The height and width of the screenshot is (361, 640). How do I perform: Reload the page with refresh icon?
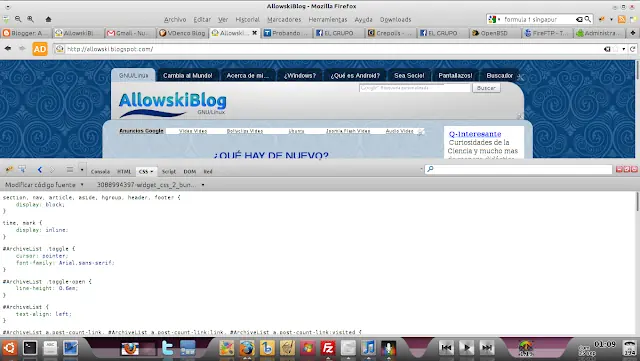click(x=633, y=49)
